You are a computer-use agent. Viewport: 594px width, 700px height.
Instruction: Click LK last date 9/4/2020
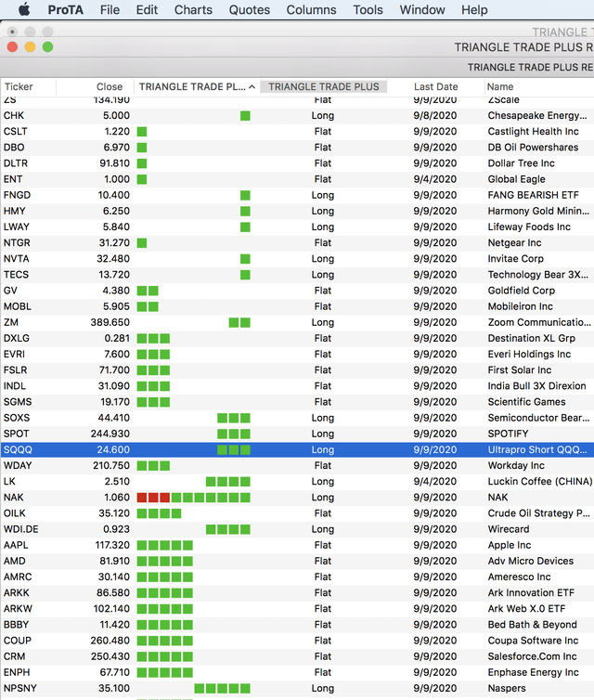pyautogui.click(x=435, y=482)
